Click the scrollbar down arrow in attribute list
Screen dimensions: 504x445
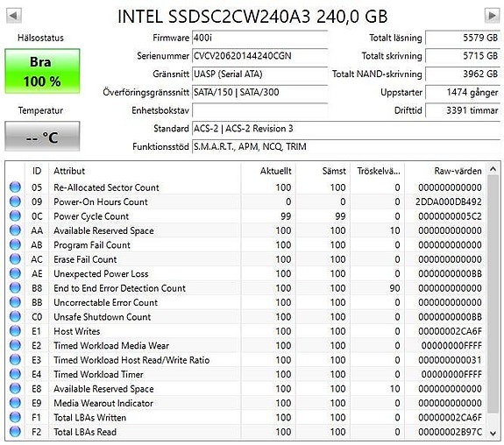click(x=493, y=434)
